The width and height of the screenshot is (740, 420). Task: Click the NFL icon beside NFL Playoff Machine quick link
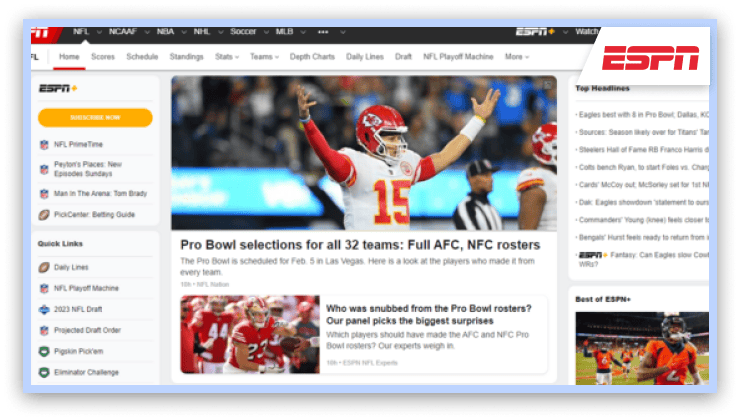click(44, 288)
